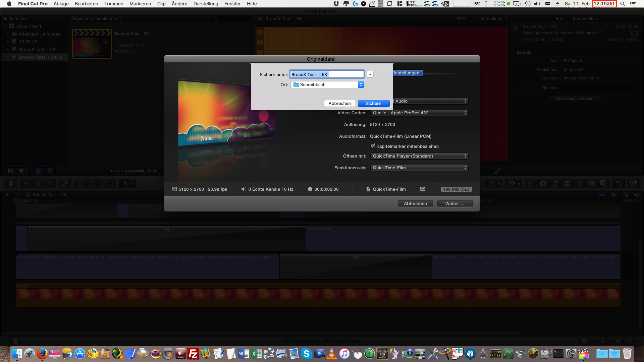Expand the save dialog with chevron button

tap(370, 74)
